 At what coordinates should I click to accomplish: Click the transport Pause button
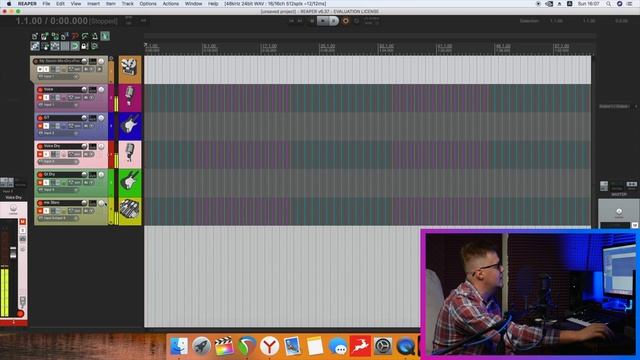pos(334,21)
